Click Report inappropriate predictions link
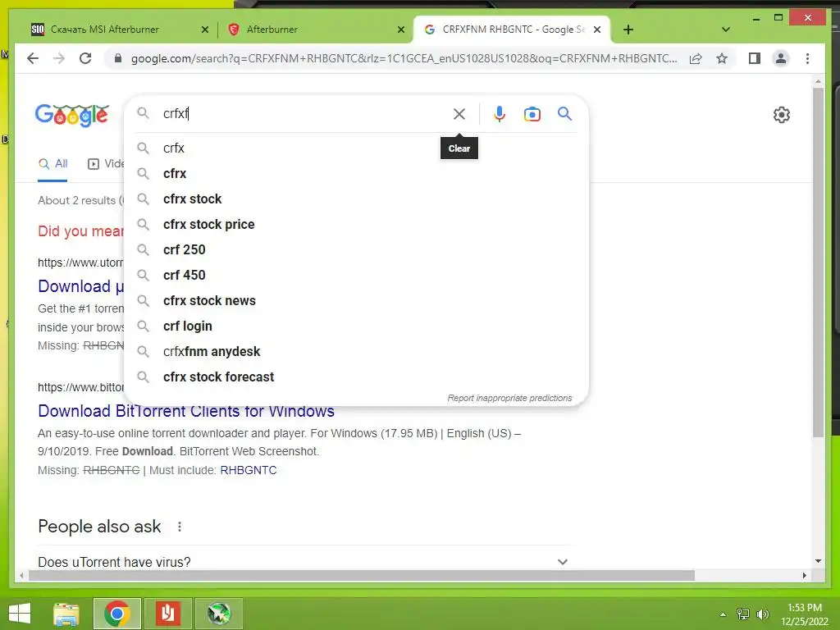Screen dimensions: 840x630 (509, 398)
